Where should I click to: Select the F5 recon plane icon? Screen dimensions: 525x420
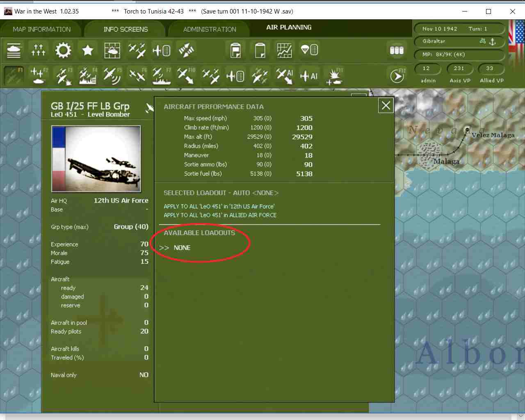(x=112, y=76)
